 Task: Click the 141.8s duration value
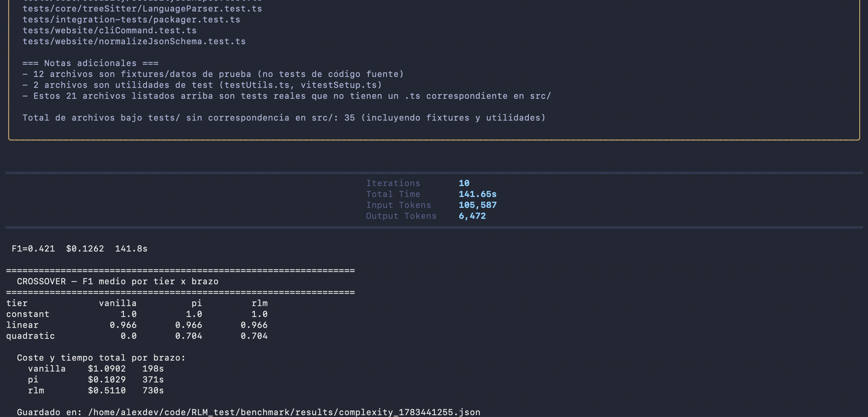[x=132, y=249]
